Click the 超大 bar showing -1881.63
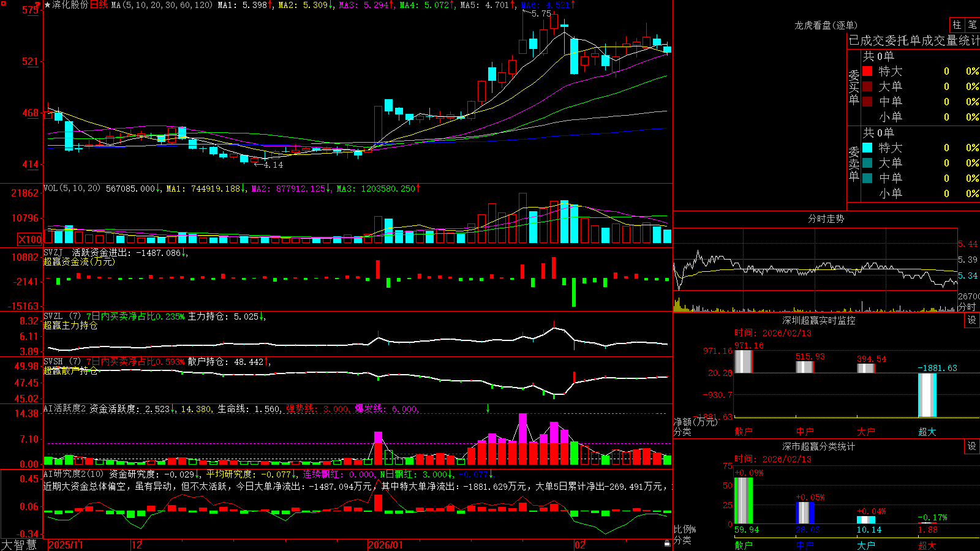This screenshot has width=980, height=551. (x=927, y=395)
